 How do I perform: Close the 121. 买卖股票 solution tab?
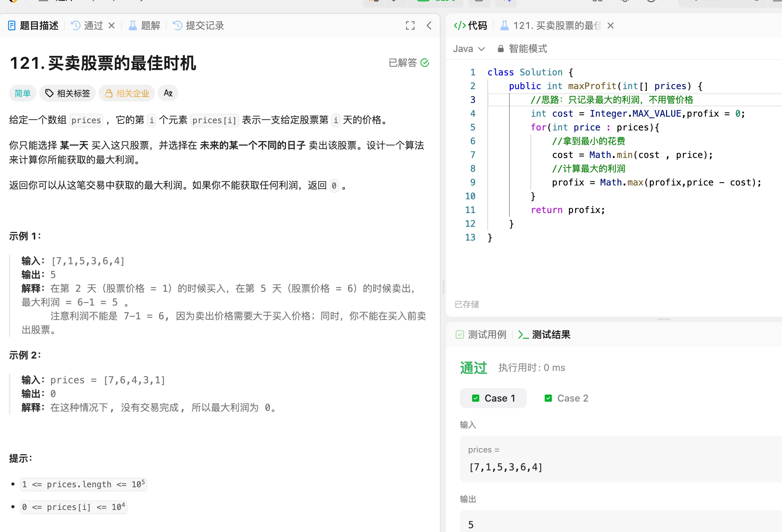tap(611, 25)
